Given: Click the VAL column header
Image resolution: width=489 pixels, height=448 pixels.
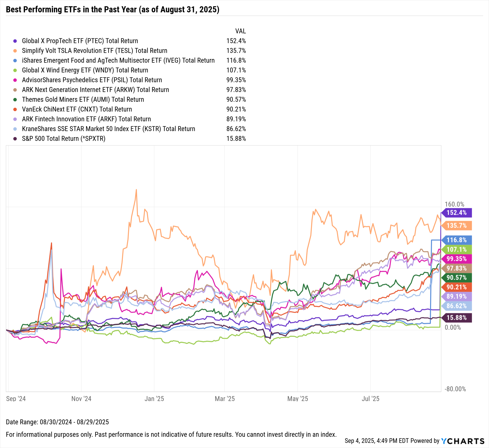Looking at the screenshot, I should pos(240,31).
